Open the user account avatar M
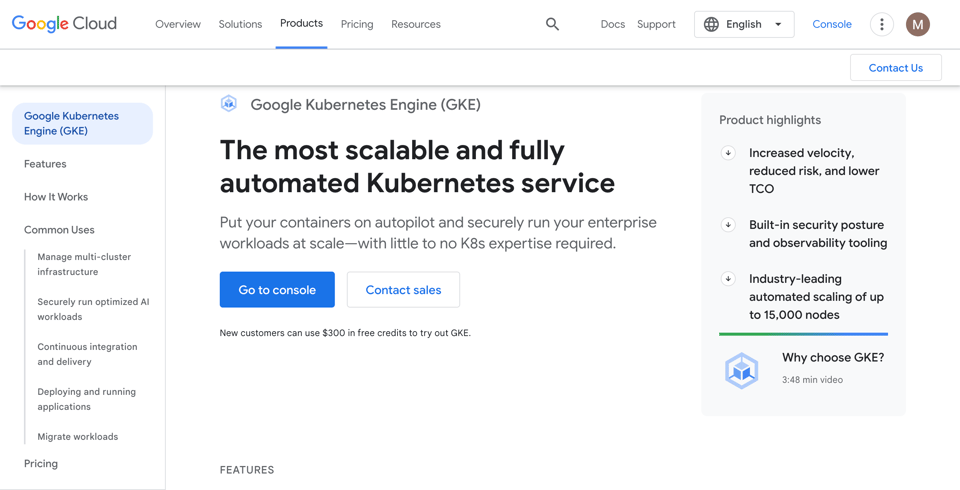Viewport: 960px width, 490px height. [918, 24]
